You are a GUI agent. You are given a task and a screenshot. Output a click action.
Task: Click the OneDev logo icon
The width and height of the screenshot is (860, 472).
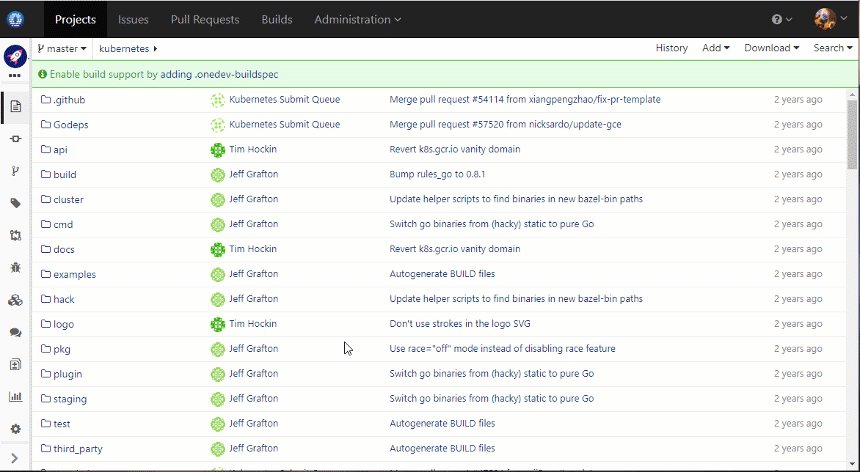tap(15, 19)
